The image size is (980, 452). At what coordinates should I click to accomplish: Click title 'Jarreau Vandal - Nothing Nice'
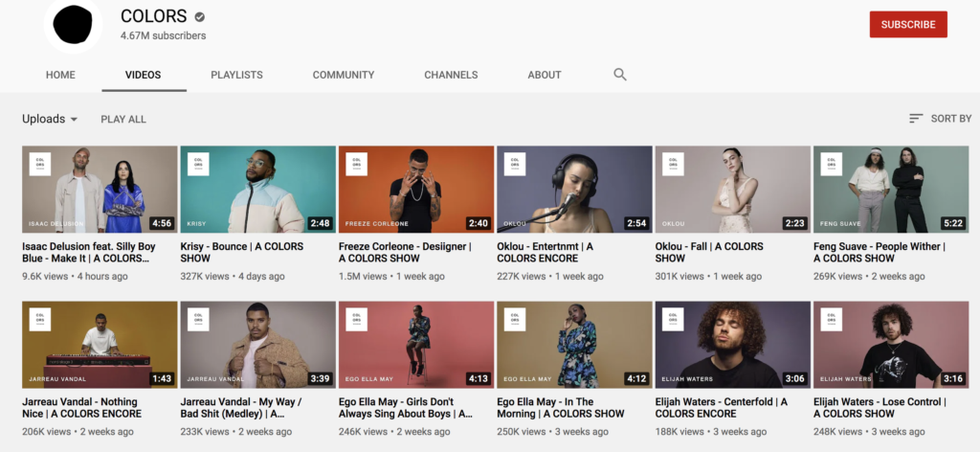[82, 408]
